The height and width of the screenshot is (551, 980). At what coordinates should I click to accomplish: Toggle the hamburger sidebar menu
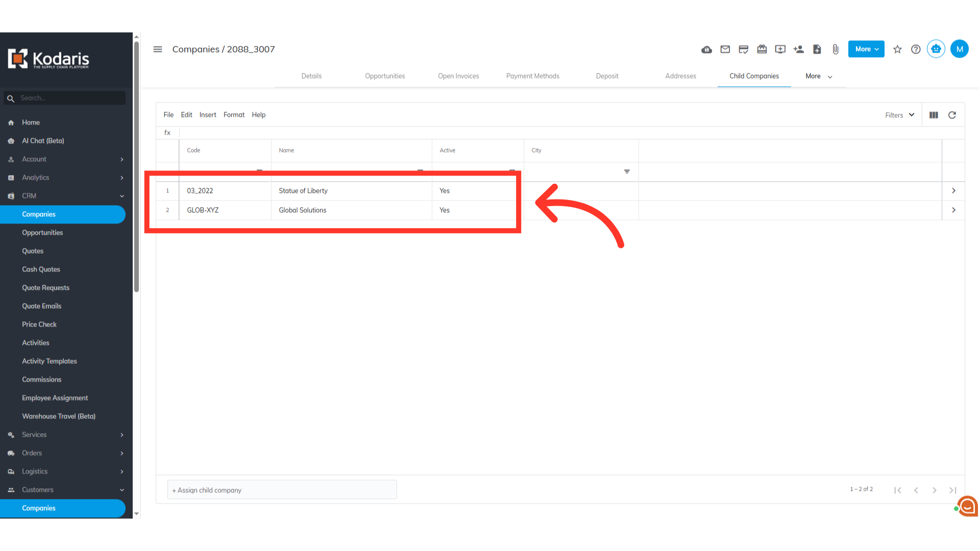[158, 49]
